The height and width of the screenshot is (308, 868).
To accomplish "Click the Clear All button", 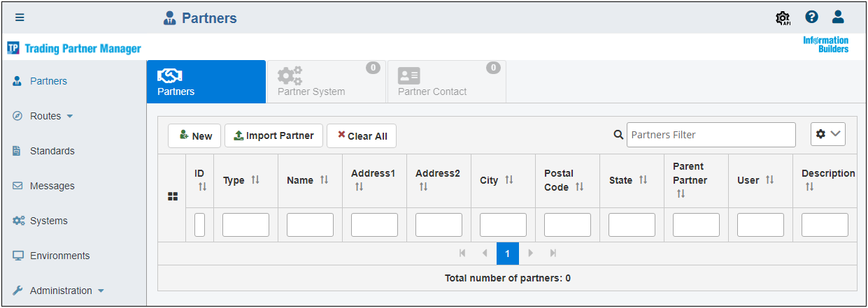I will [362, 136].
